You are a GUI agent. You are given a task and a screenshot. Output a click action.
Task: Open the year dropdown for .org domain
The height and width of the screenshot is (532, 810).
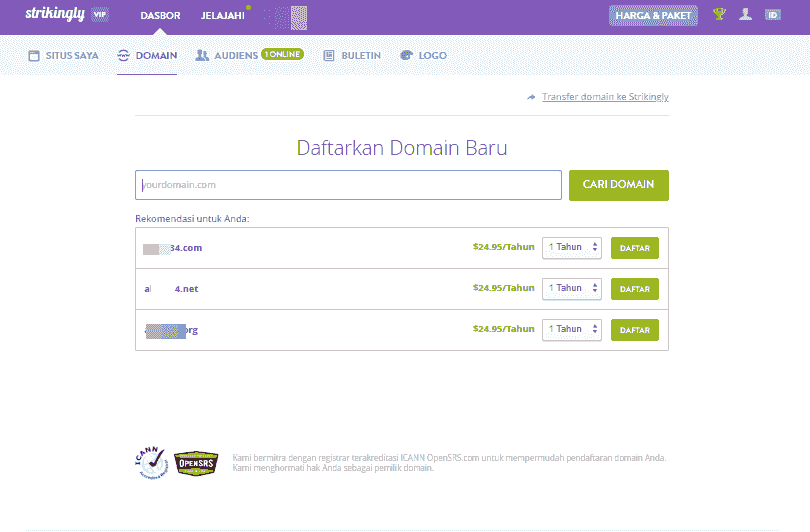[x=572, y=330]
